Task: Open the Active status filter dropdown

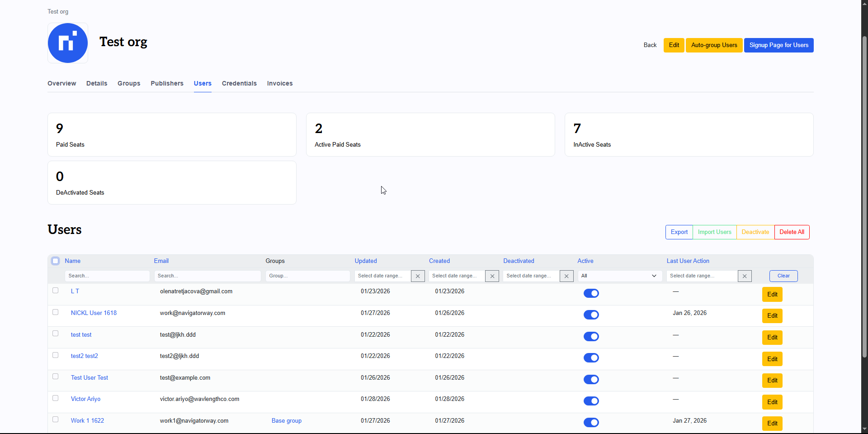Action: pos(619,276)
